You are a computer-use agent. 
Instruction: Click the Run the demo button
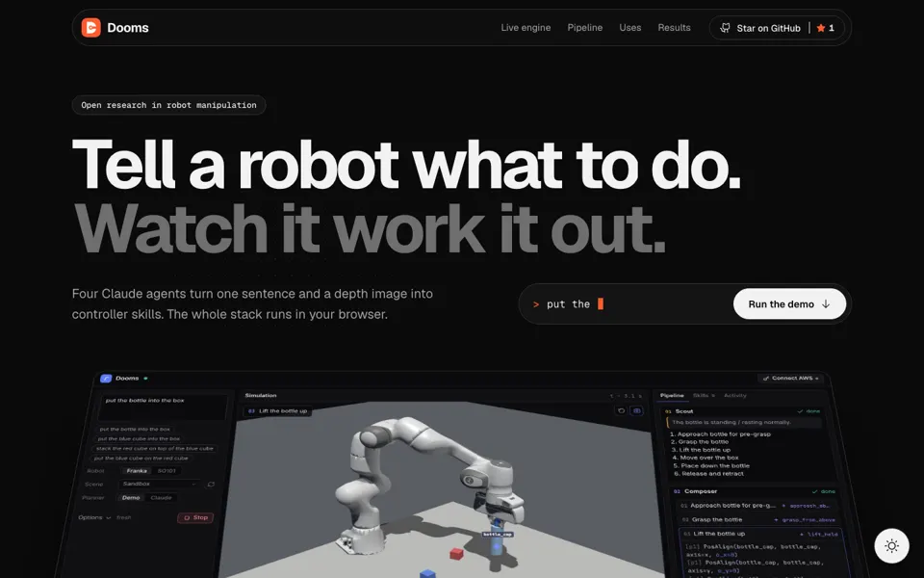789,303
